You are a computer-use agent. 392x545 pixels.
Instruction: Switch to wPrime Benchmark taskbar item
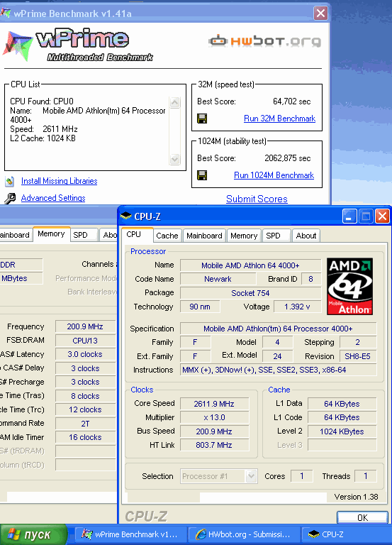pyautogui.click(x=130, y=534)
